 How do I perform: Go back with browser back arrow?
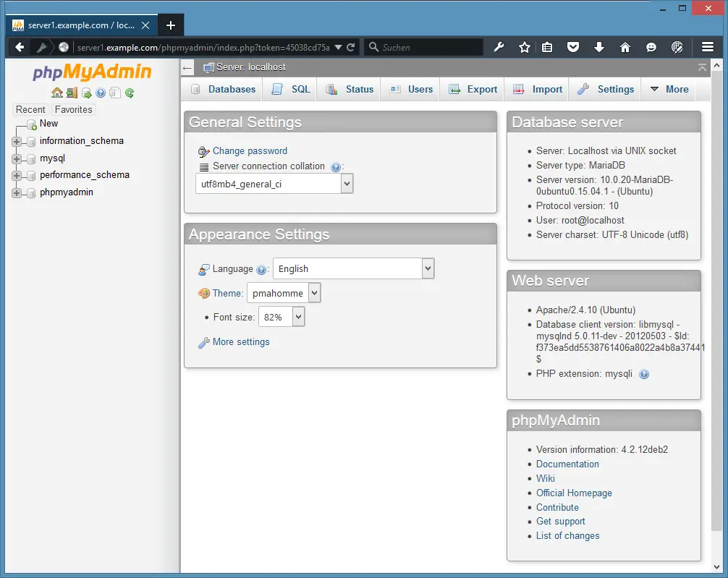tap(20, 47)
